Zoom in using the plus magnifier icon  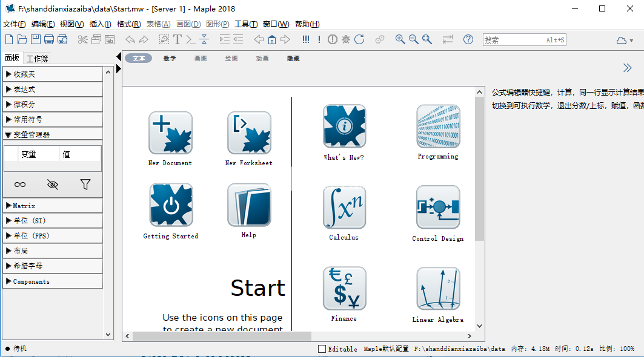400,39
